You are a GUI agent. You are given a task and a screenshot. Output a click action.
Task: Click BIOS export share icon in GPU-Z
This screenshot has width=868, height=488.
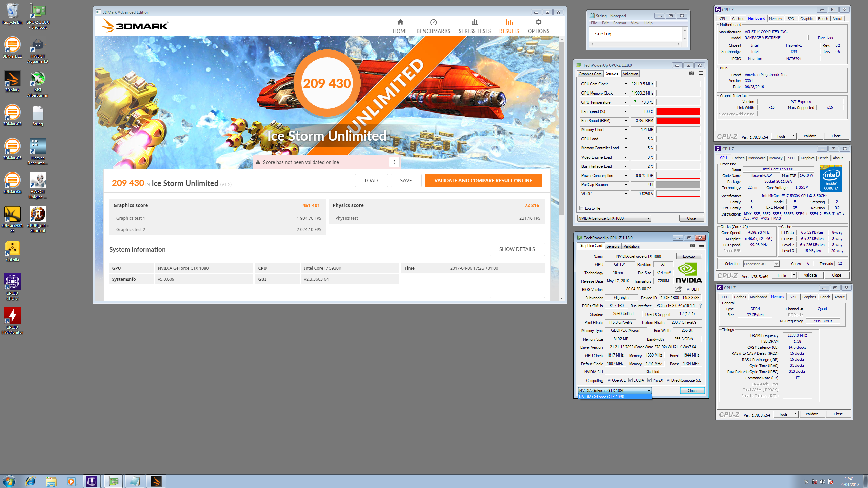click(x=678, y=289)
